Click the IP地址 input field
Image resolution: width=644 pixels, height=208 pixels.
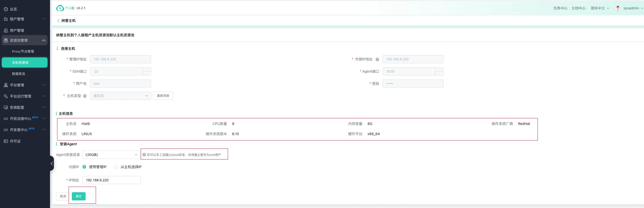point(111,180)
